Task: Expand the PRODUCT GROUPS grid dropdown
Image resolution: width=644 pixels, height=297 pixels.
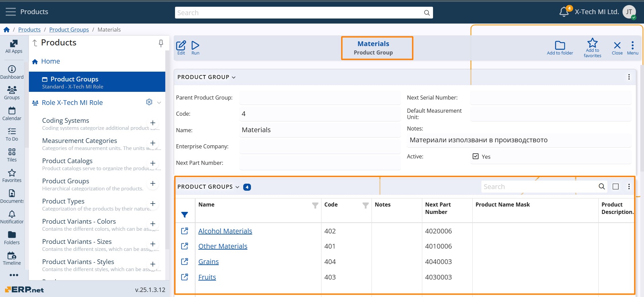Action: [237, 187]
